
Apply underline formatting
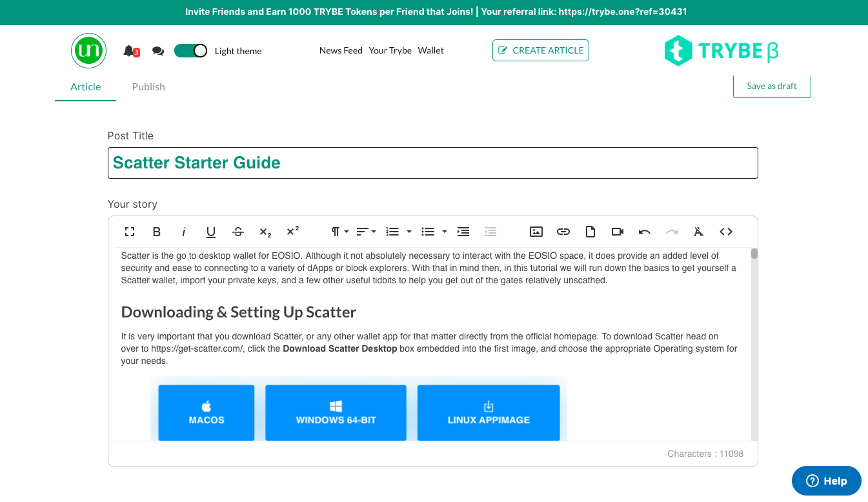(x=211, y=232)
